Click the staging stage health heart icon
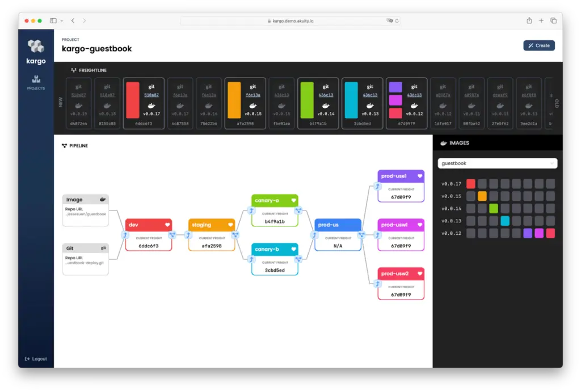Image resolution: width=581 pixels, height=392 pixels. point(230,225)
